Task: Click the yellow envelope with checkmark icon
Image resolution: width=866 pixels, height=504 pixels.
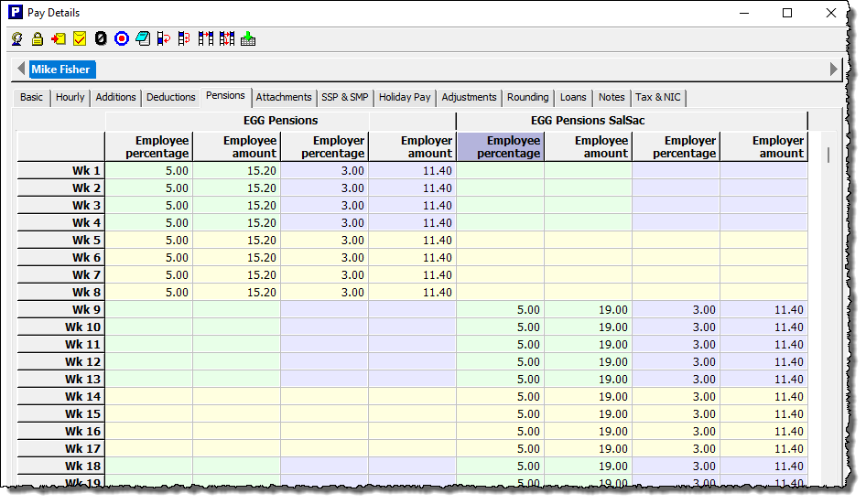Action: [x=80, y=39]
